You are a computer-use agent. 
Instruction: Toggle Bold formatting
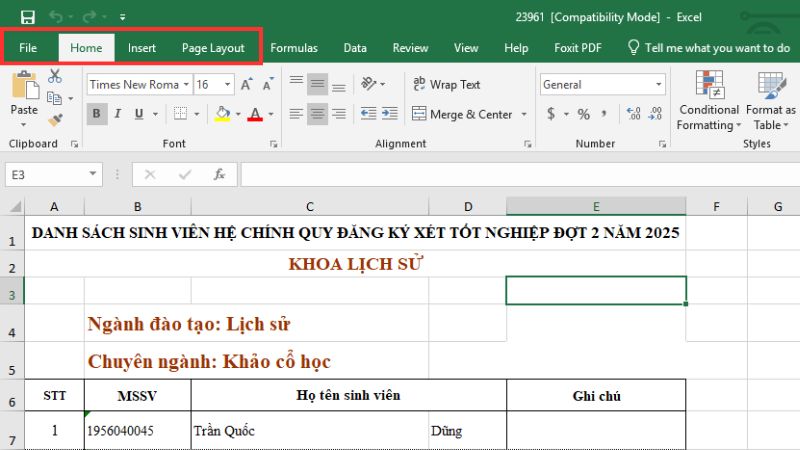coord(97,114)
